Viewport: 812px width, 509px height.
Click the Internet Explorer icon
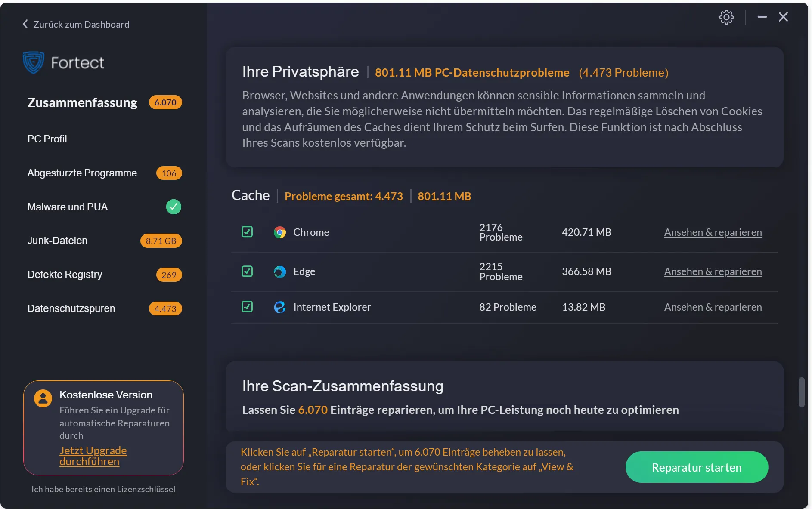[x=280, y=307]
